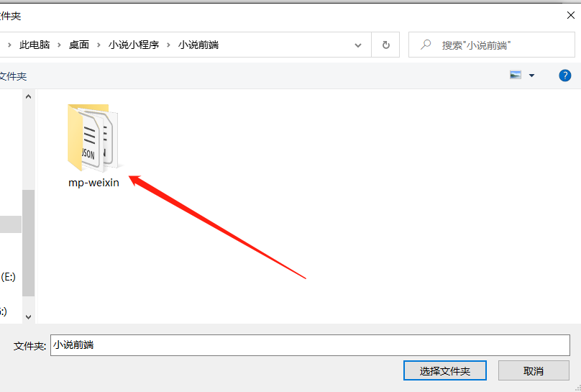Open the view options dropdown arrow

tap(531, 76)
